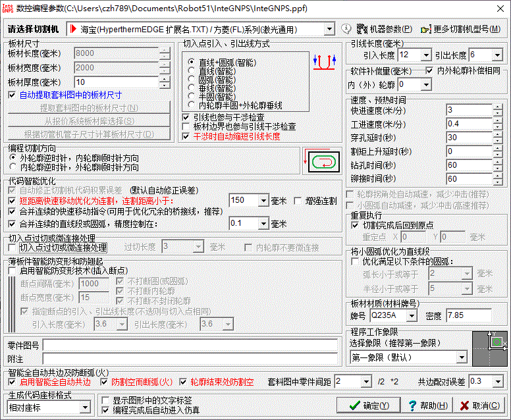Click the InteGNPS app icon in title bar

point(7,8)
